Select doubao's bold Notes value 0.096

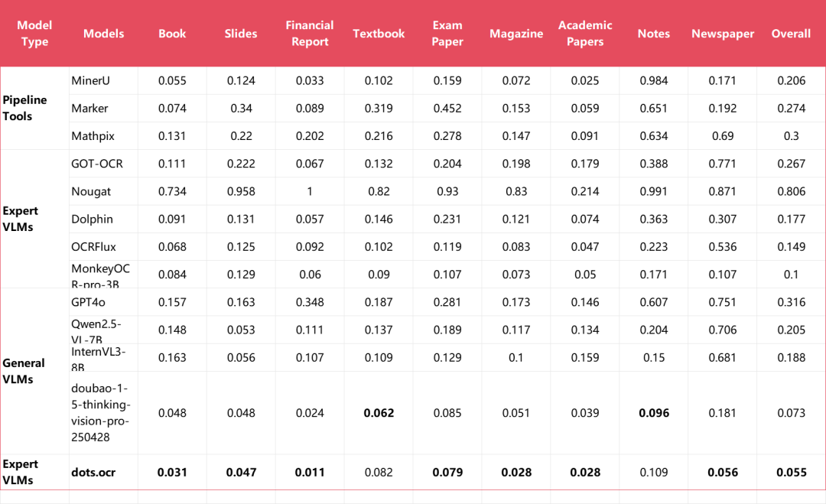point(654,413)
